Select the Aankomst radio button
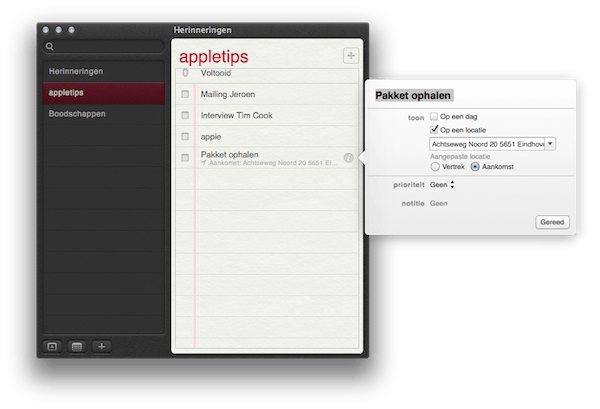600x409 pixels. pos(475,167)
